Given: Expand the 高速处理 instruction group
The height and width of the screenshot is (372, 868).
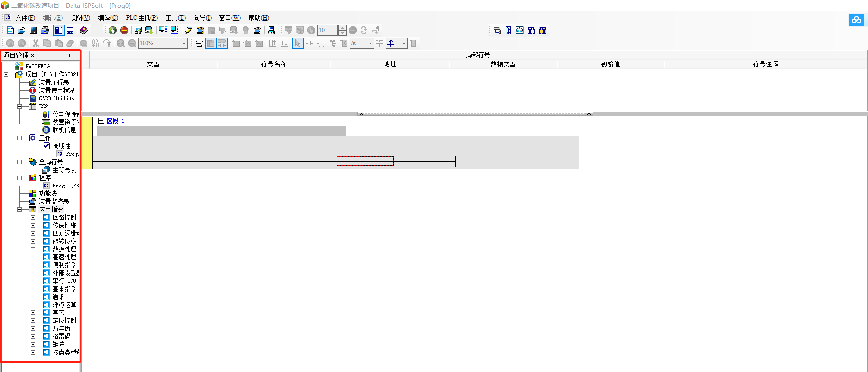Looking at the screenshot, I should pyautogui.click(x=33, y=257).
